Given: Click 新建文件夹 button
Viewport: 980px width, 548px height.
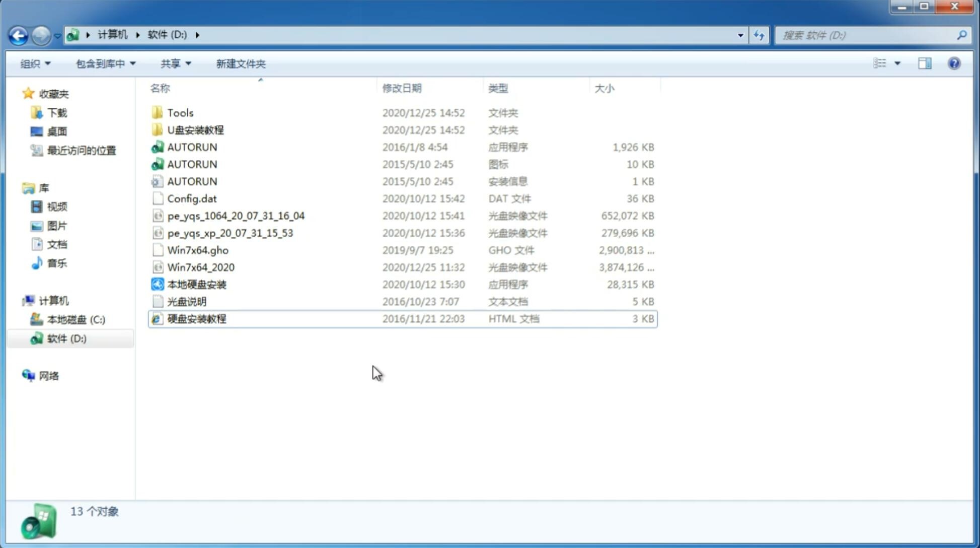Looking at the screenshot, I should pyautogui.click(x=240, y=62).
